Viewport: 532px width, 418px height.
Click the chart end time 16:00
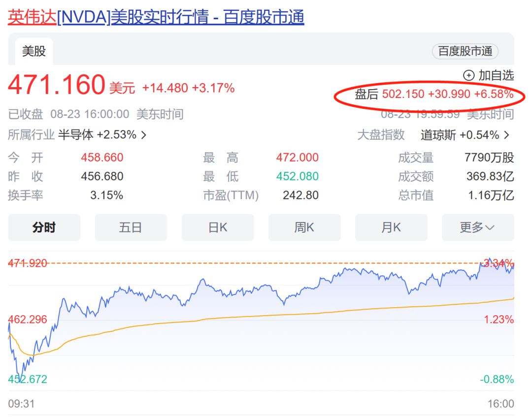pos(501,404)
